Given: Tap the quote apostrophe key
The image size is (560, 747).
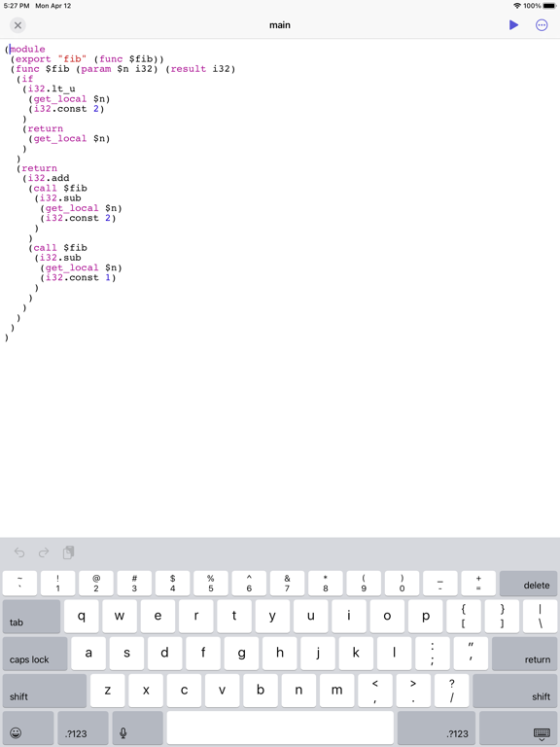Looking at the screenshot, I should (x=471, y=654).
